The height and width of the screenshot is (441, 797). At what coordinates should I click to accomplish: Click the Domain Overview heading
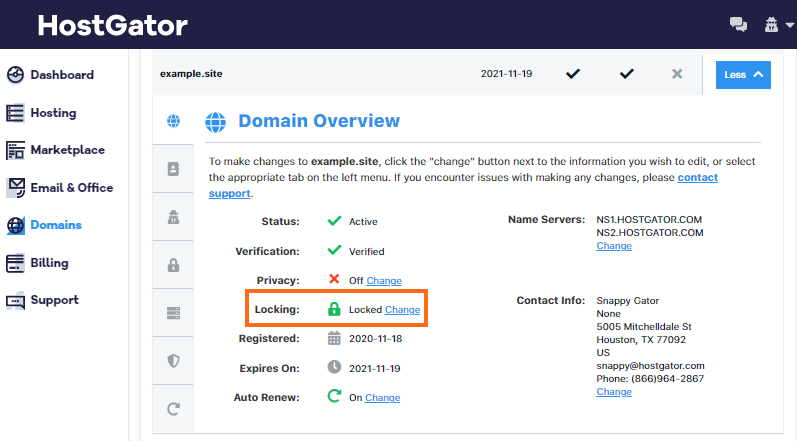pyautogui.click(x=319, y=121)
